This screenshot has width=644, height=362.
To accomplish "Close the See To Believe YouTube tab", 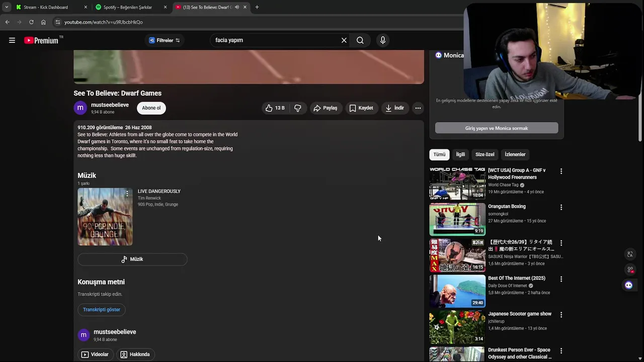I will [x=245, y=7].
